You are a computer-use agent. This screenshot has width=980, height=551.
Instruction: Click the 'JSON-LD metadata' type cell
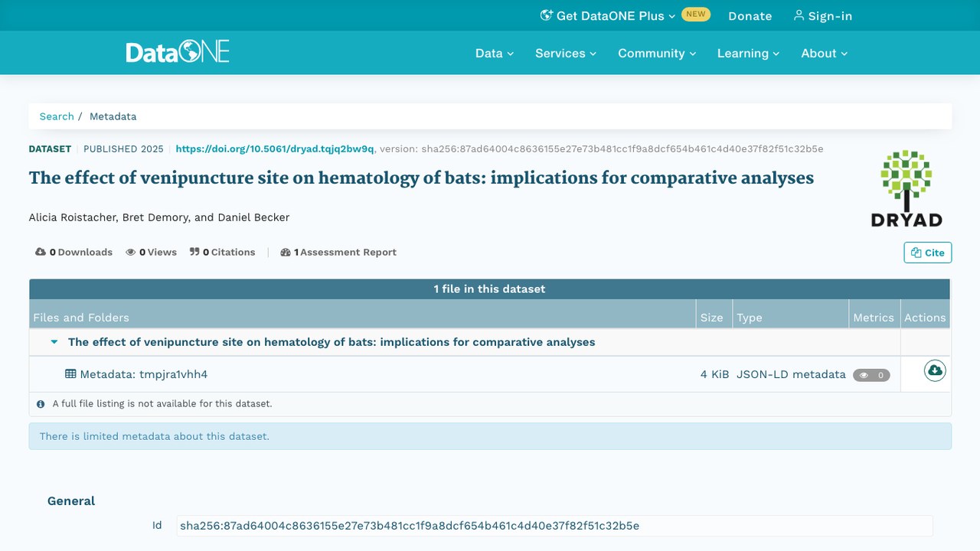coord(791,374)
